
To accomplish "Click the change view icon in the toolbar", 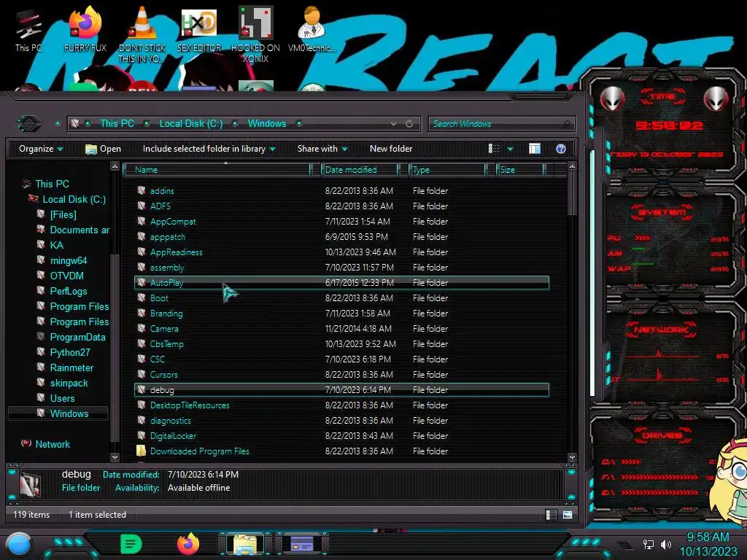I will 495,149.
